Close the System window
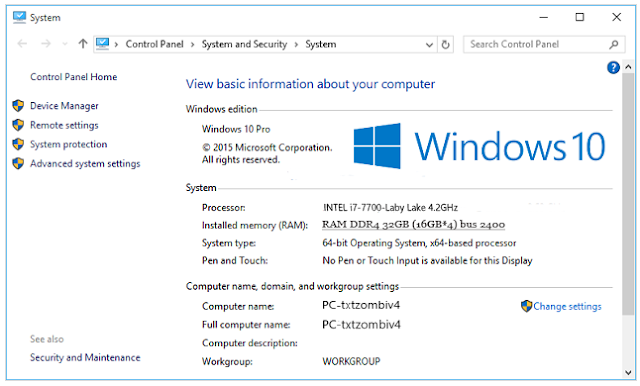The height and width of the screenshot is (386, 640). [x=616, y=17]
